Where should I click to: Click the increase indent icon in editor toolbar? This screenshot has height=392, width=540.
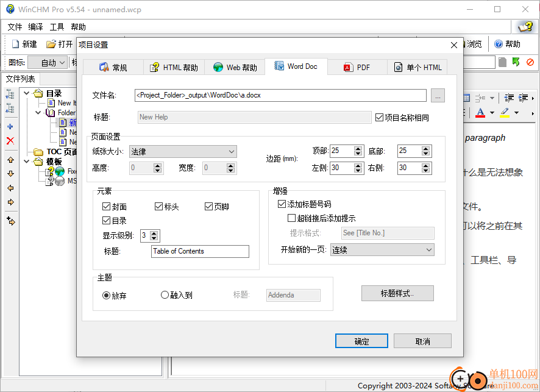pos(523,98)
